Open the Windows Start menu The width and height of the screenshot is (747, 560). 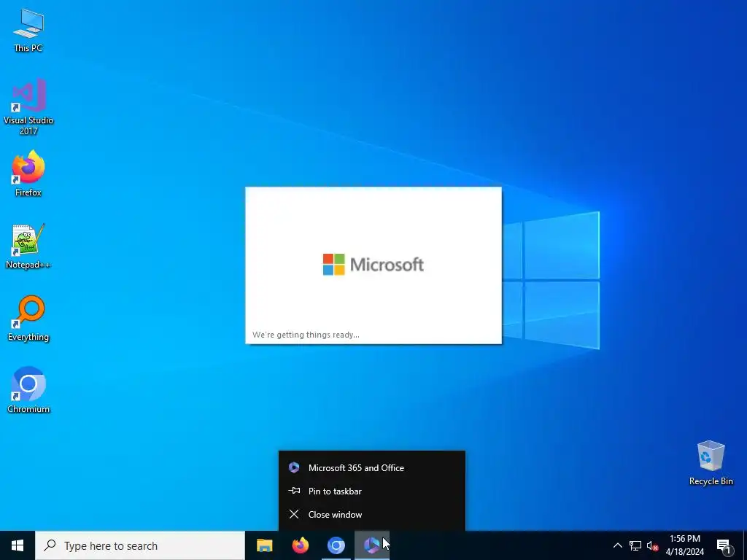(18, 545)
